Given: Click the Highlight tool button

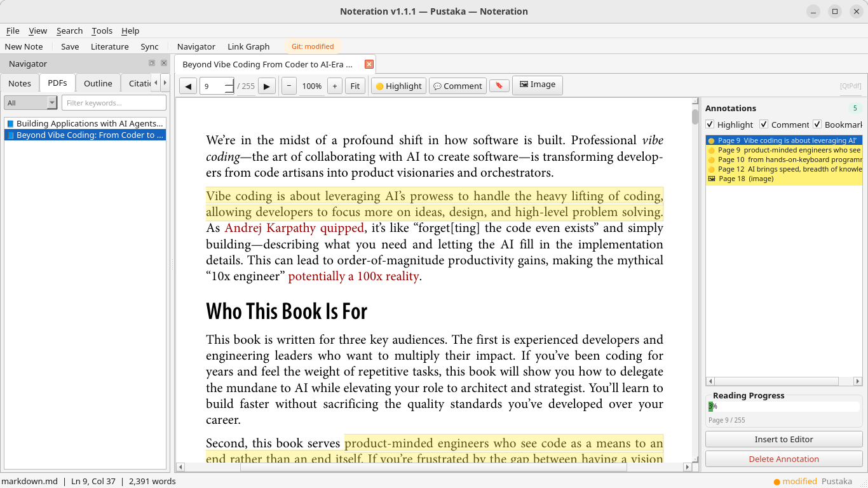Looking at the screenshot, I should [398, 86].
